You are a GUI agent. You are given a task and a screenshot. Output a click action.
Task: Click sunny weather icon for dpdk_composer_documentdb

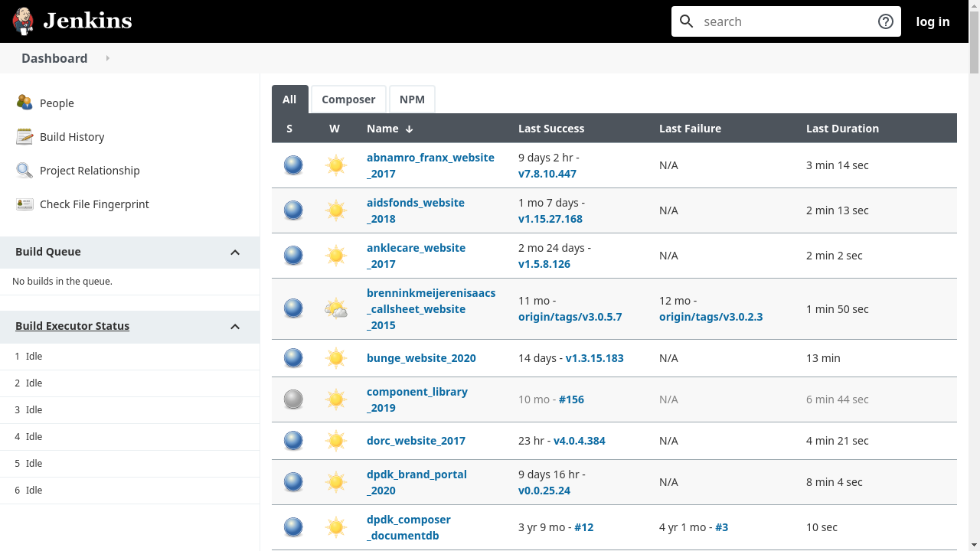(335, 527)
